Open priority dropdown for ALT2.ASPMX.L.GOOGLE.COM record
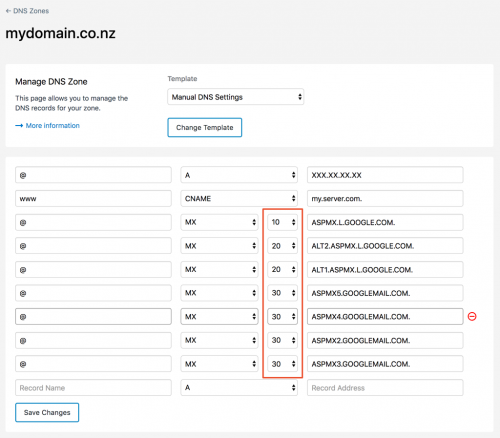 tap(282, 246)
